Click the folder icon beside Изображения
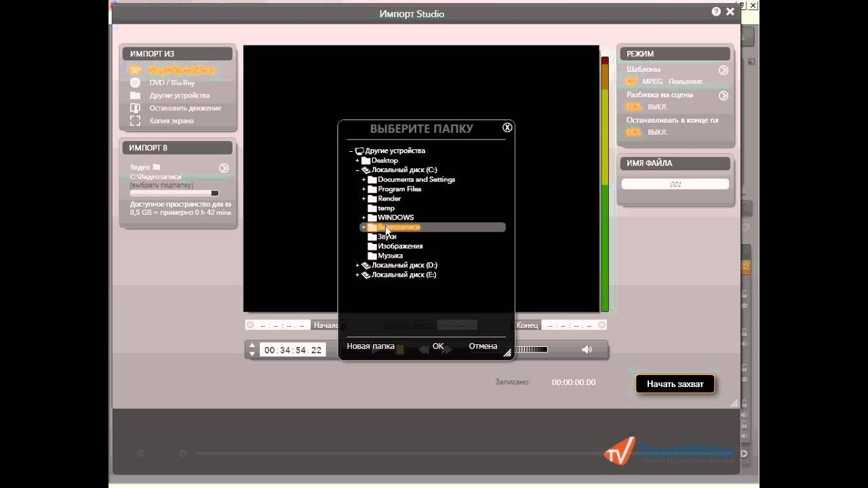The height and width of the screenshot is (488, 868). [x=372, y=247]
